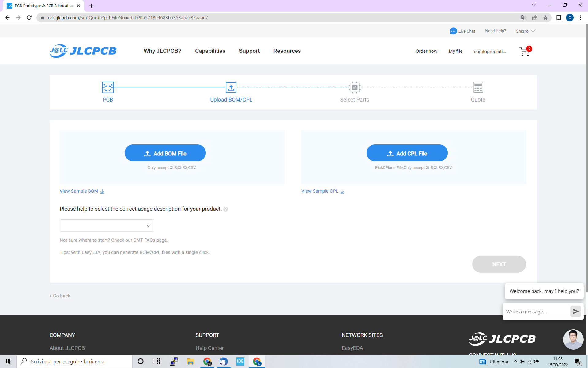Image resolution: width=588 pixels, height=368 pixels.
Task: Switch to the Capabilities menu
Action: pos(210,51)
